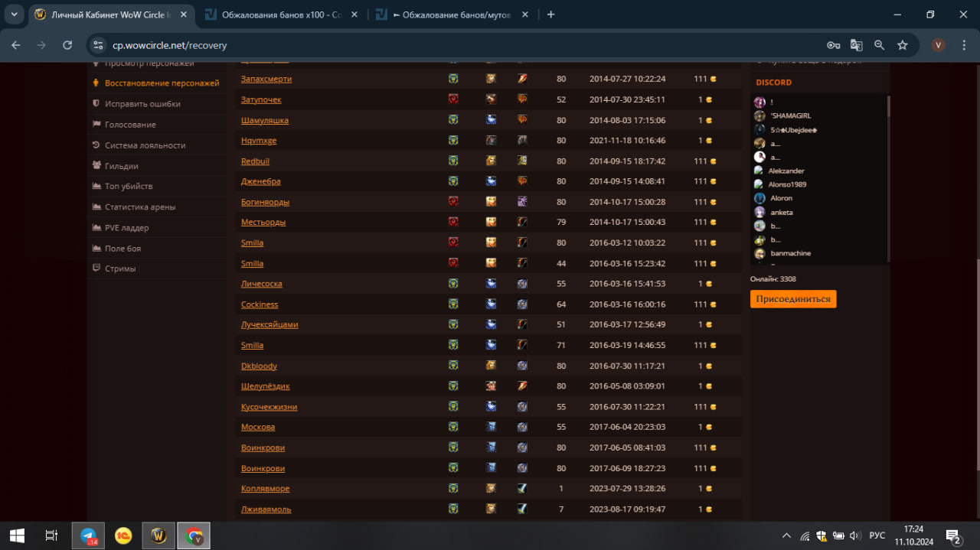The image size is (980, 550).
Task: Open the Статистика арены sidebar item
Action: click(140, 207)
